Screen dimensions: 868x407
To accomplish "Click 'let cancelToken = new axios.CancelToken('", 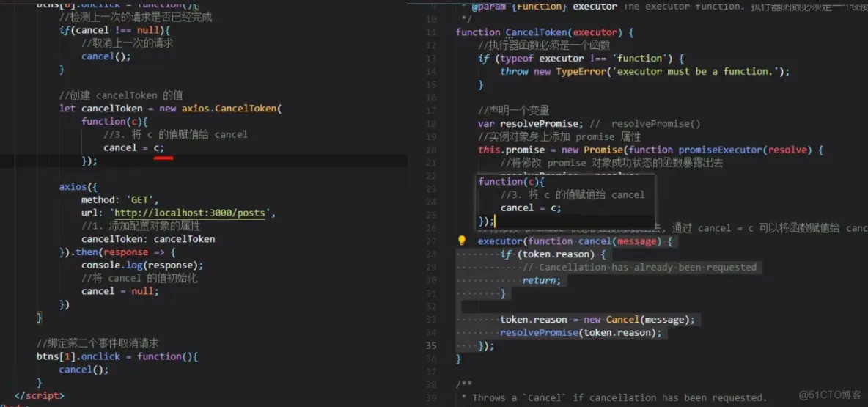I will [171, 109].
